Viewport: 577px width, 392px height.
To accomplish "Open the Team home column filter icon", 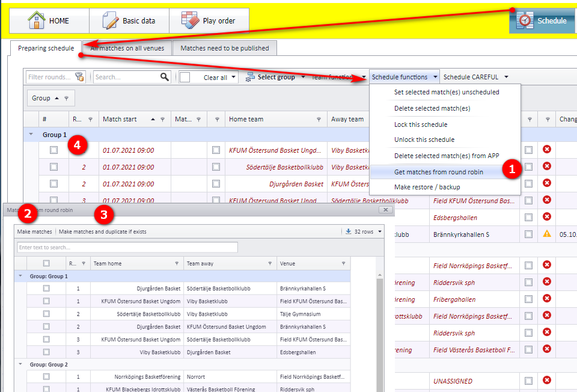I will tap(177, 263).
